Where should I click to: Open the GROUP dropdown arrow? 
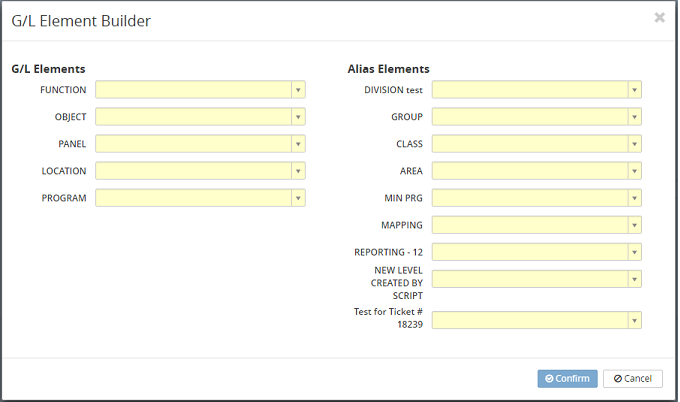pos(634,117)
